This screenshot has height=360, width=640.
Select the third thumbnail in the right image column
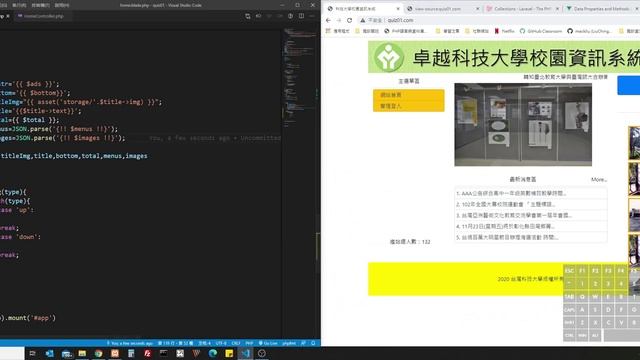pos(634,215)
